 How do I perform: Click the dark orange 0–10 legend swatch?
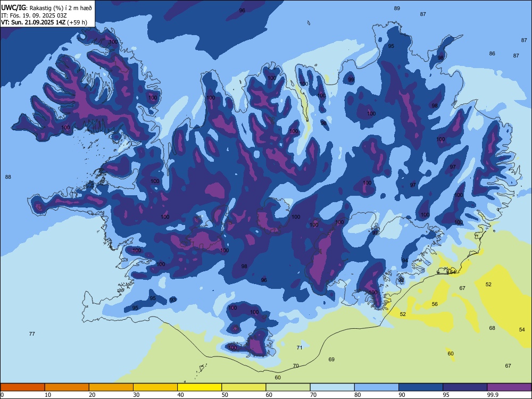pyautogui.click(x=22, y=387)
